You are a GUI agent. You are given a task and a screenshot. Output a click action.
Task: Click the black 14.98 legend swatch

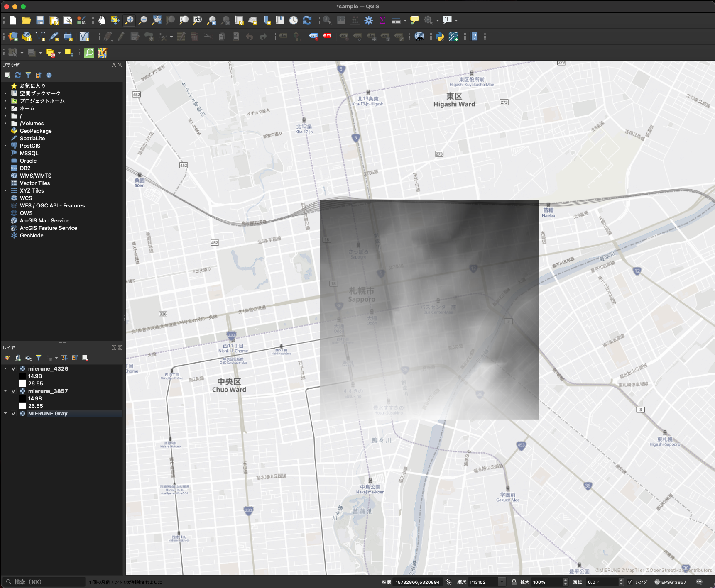pos(22,376)
